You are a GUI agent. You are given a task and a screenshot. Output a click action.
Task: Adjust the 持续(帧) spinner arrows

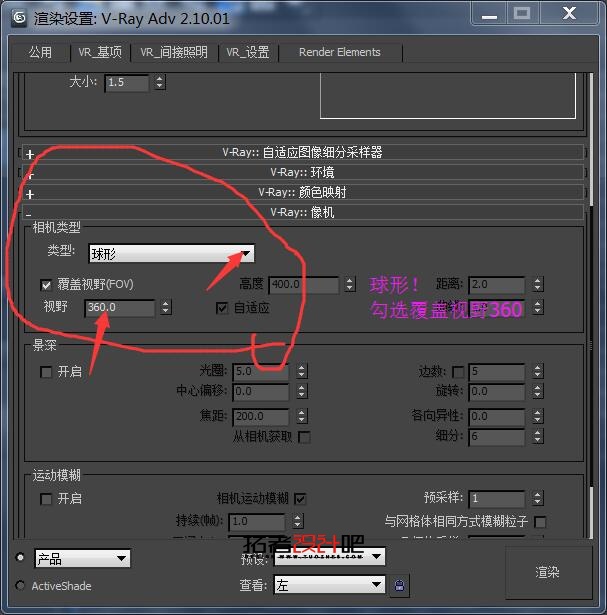click(x=298, y=522)
